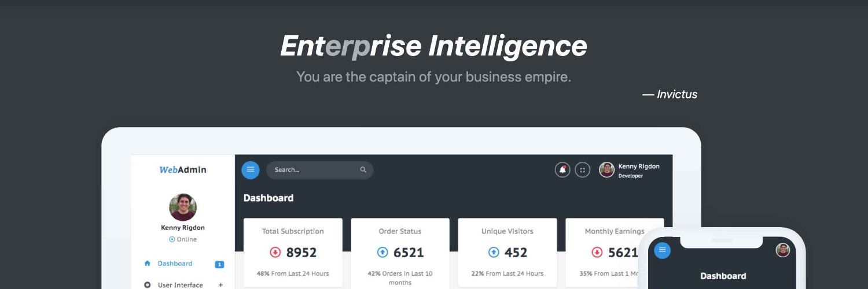Click the Search input field

coord(320,170)
